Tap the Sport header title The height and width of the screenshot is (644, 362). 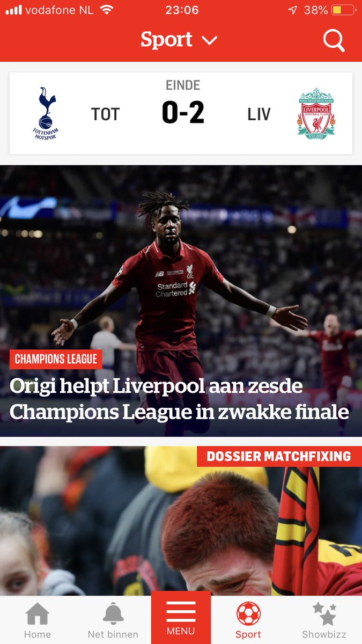[166, 40]
